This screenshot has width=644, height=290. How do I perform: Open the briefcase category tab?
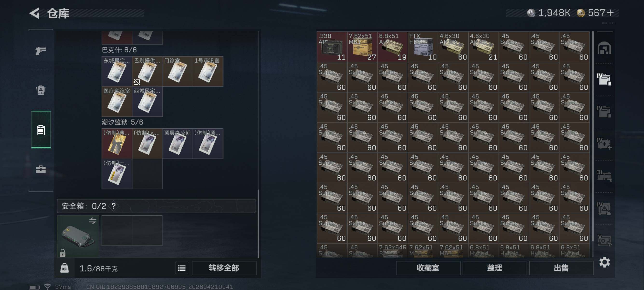click(x=41, y=169)
